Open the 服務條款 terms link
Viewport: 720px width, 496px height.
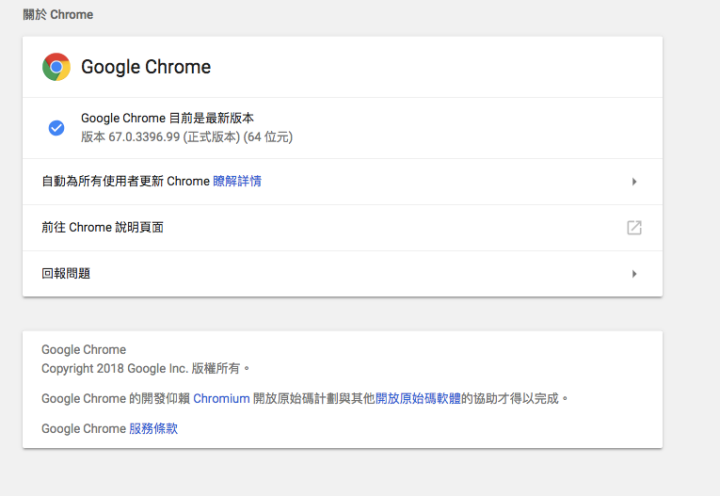click(x=153, y=428)
